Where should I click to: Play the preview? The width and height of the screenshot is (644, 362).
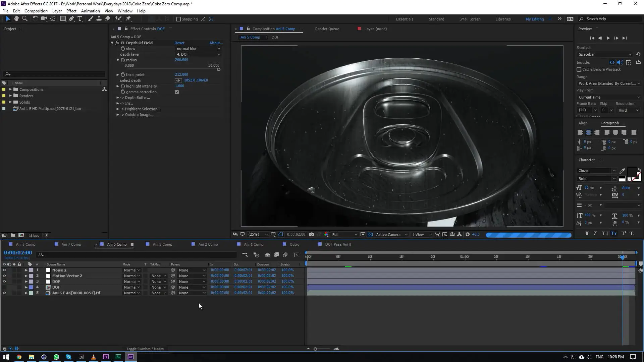tap(608, 38)
